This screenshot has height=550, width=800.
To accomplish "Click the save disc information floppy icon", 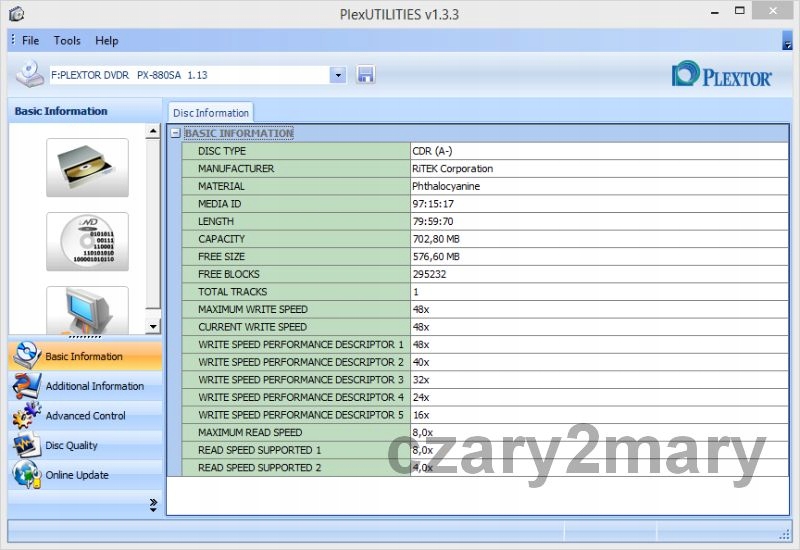I will pos(366,75).
